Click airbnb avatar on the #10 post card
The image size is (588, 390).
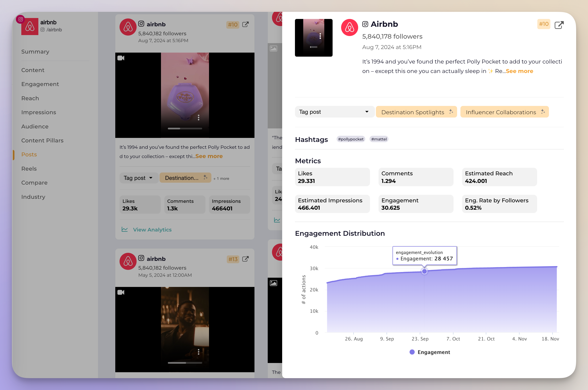pos(128,27)
